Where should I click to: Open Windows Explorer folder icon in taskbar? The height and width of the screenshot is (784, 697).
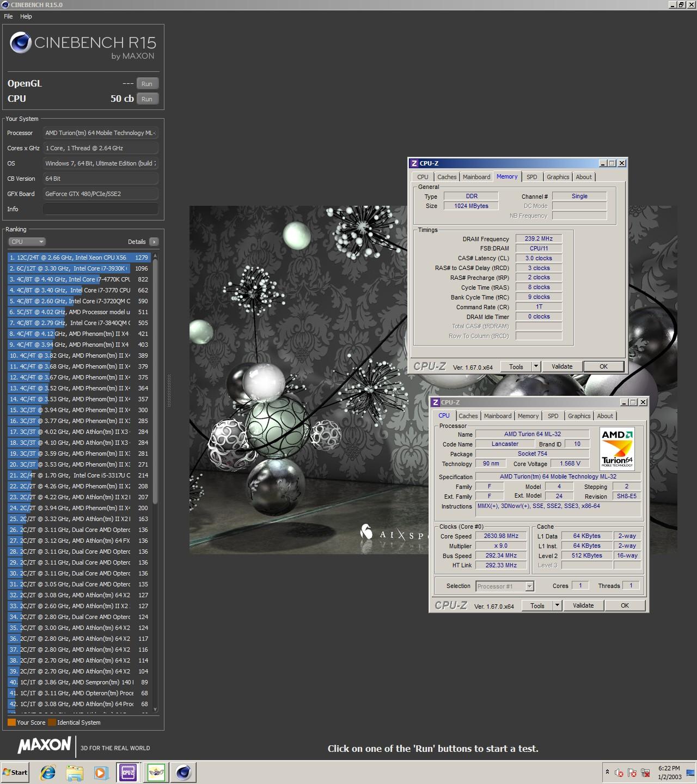(75, 772)
